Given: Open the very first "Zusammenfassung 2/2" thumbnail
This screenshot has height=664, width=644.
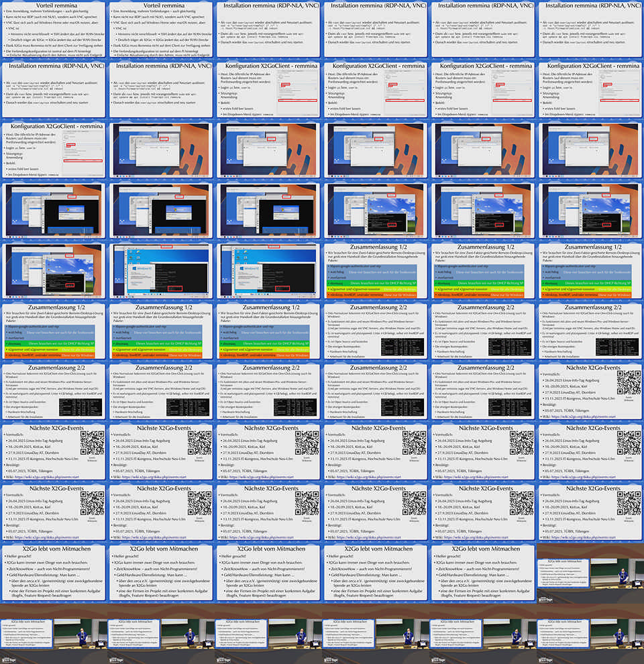Looking at the screenshot, I should click(x=376, y=331).
